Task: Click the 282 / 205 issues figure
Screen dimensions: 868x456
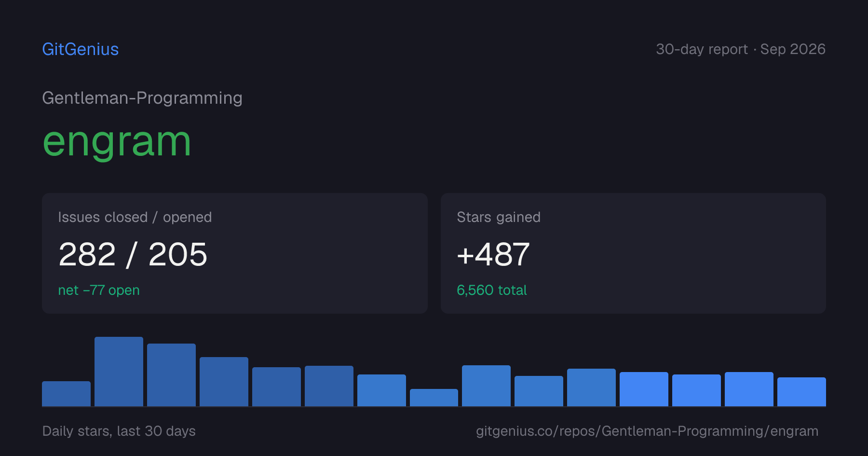Action: point(133,254)
